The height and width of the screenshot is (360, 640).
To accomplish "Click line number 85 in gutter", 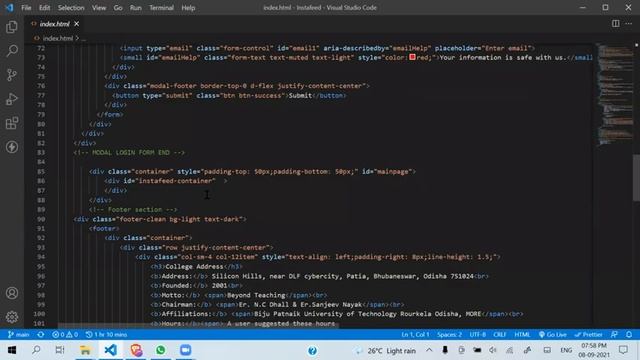I will pos(41,171).
